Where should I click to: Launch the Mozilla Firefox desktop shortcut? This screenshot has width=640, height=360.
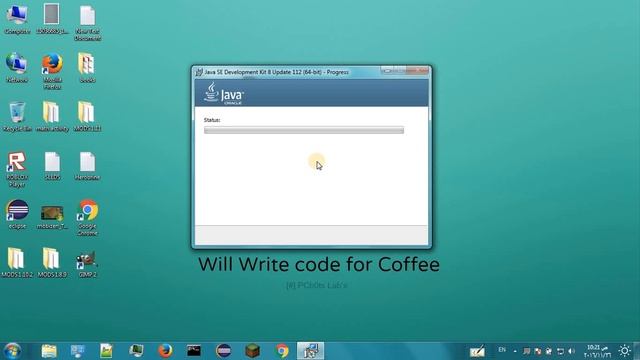[52, 71]
